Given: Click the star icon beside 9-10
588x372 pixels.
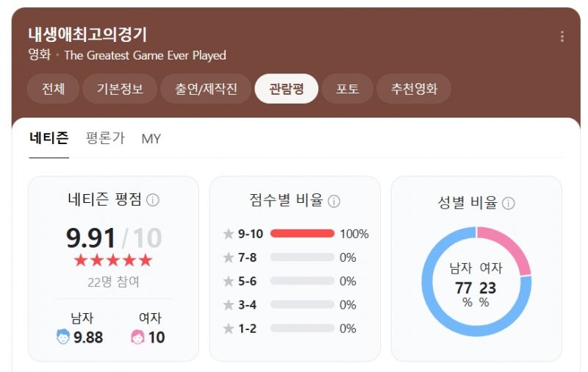Looking at the screenshot, I should pos(229,234).
